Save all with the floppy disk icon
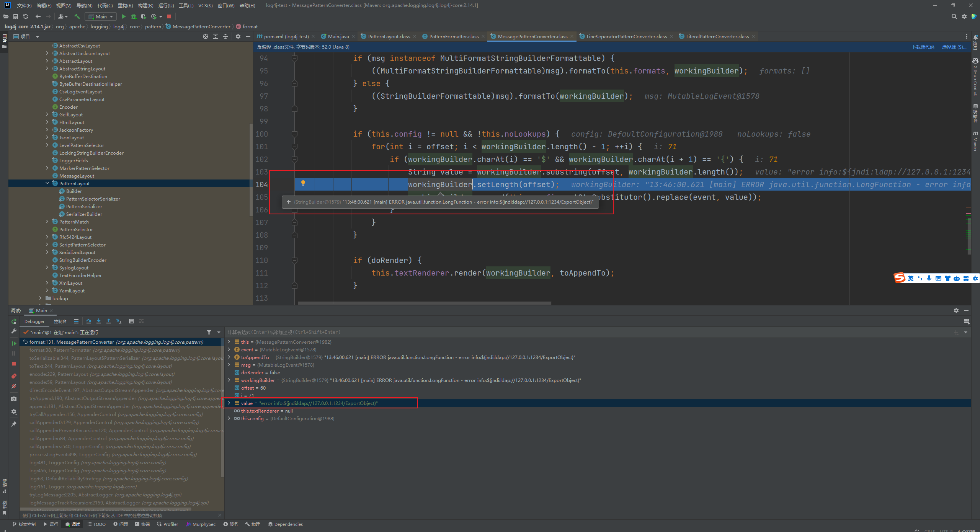Screen dimensions: 980x532 click(16, 16)
